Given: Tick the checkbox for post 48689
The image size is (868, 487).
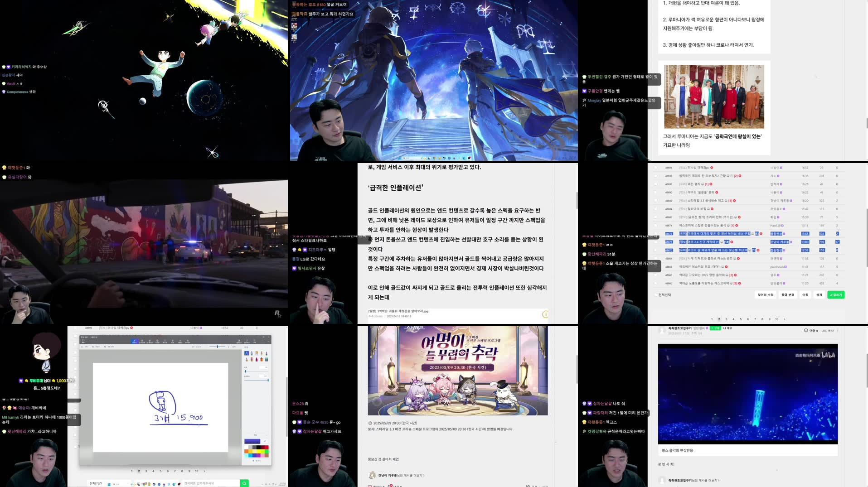Looking at the screenshot, I should (655, 200).
